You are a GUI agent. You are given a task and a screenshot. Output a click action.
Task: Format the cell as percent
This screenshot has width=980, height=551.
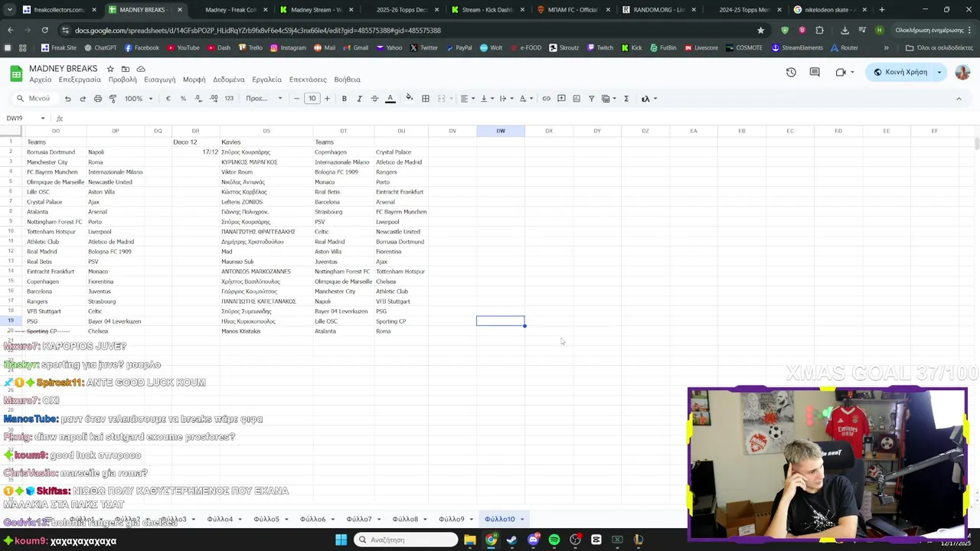(x=183, y=99)
